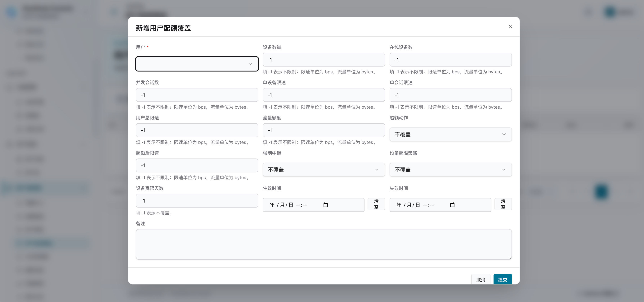Click the 设备数量 input field
This screenshot has width=644, height=302.
pyautogui.click(x=324, y=60)
